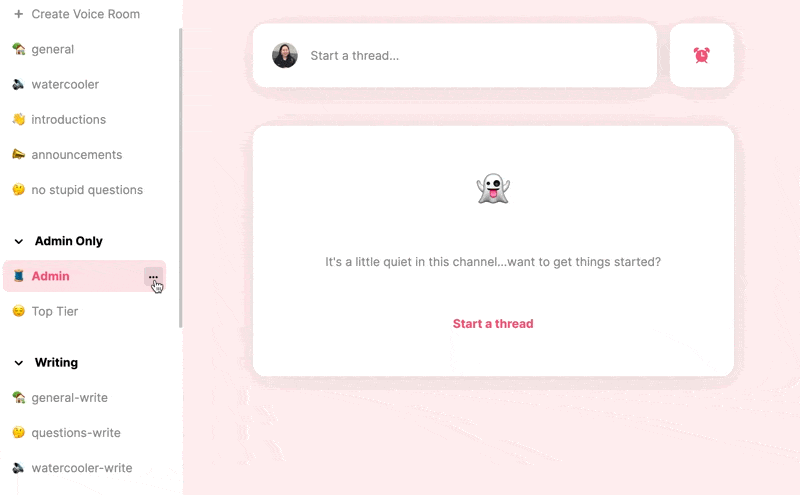Click Create Voice Room
Screen dimensions: 800x495
tap(84, 14)
